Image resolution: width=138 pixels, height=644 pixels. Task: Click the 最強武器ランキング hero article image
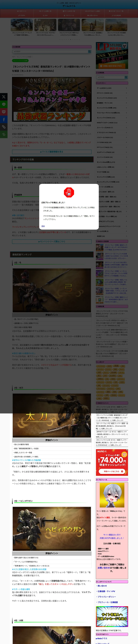click(x=52, y=99)
